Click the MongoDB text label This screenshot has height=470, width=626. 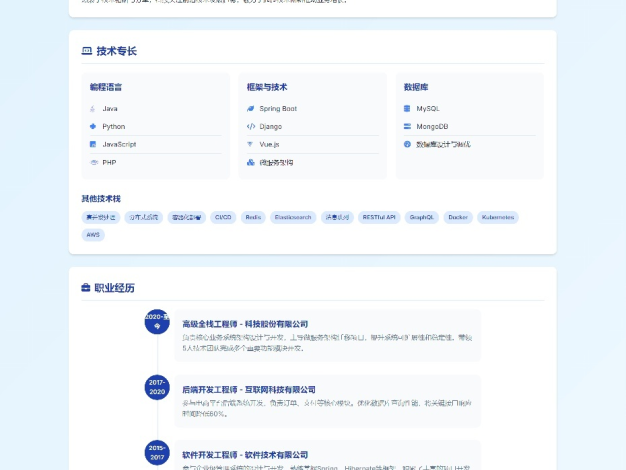pyautogui.click(x=432, y=127)
